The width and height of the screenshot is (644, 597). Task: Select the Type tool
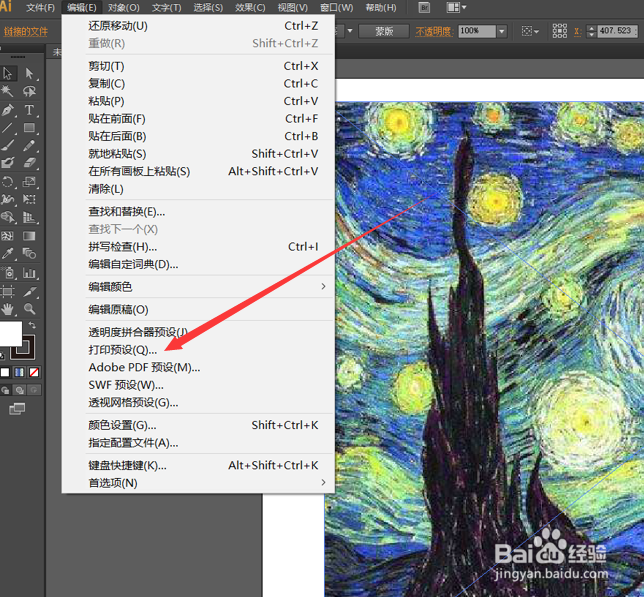[29, 110]
